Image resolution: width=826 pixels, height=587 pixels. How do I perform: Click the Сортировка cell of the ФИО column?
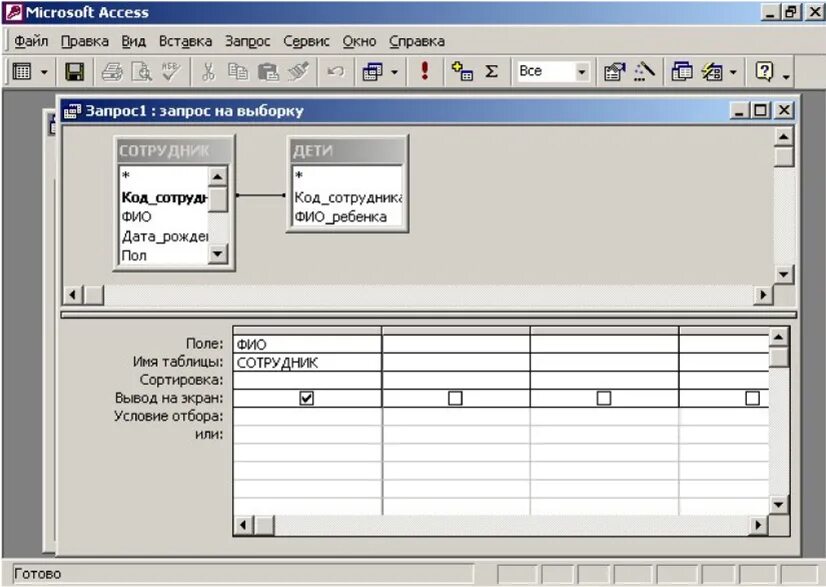[307, 380]
